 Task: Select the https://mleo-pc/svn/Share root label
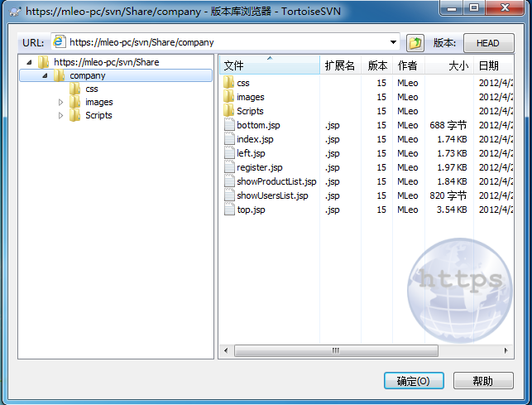(107, 62)
